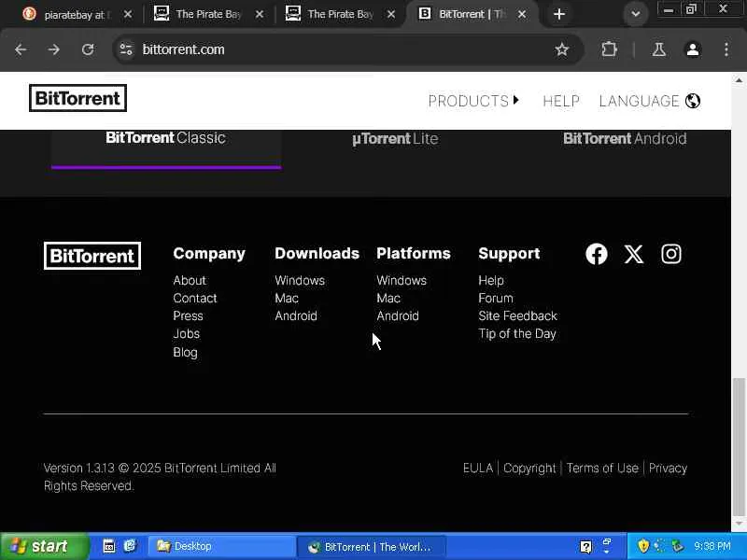Open the Windows Start menu
The image size is (747, 560).
[44, 546]
